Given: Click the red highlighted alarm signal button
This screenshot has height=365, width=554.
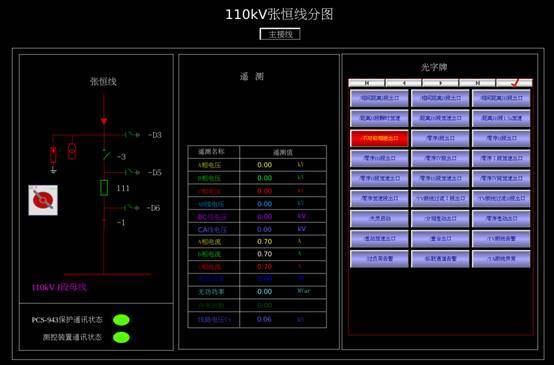Looking at the screenshot, I should click(x=379, y=138).
